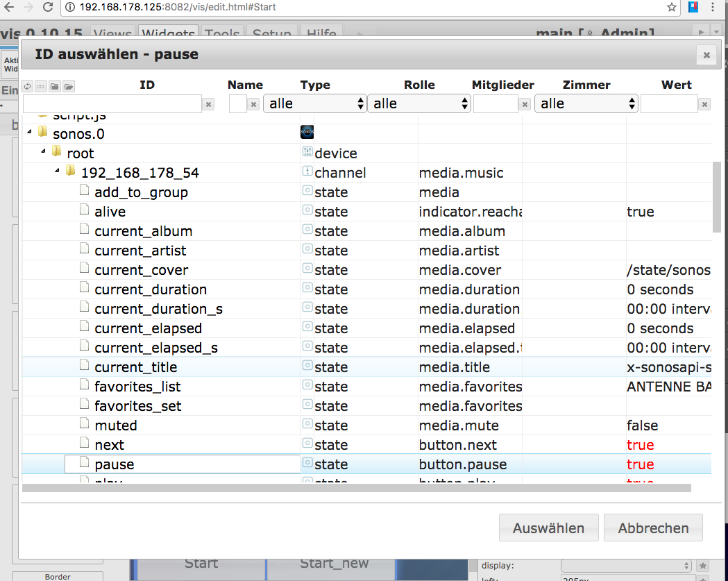Cancel dialog with Abbrechen button
728x581 pixels.
pyautogui.click(x=653, y=528)
